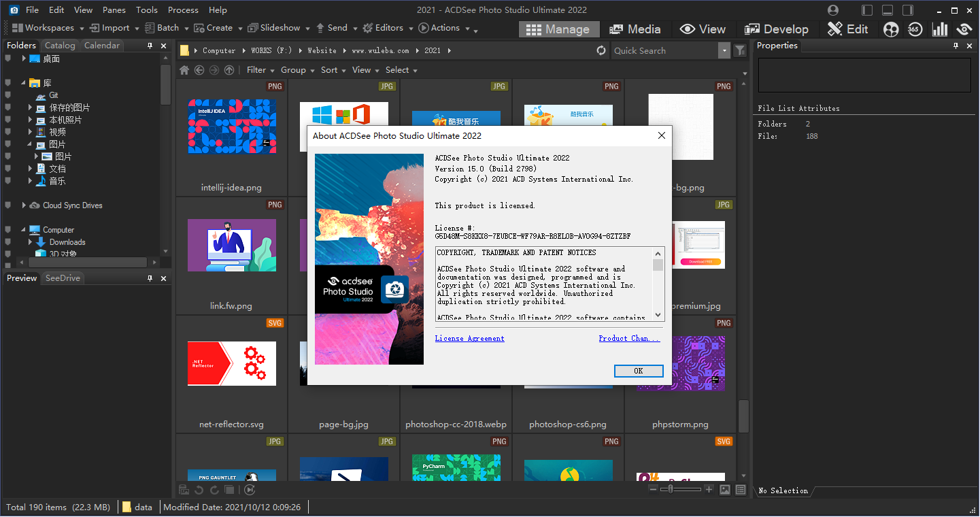Open the License Agreement link

click(x=470, y=338)
